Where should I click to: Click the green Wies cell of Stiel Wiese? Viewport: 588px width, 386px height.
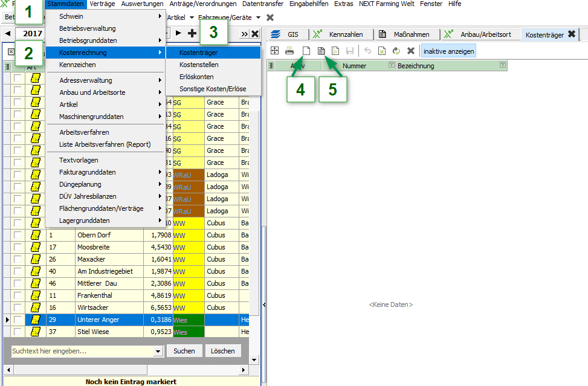[189, 332]
